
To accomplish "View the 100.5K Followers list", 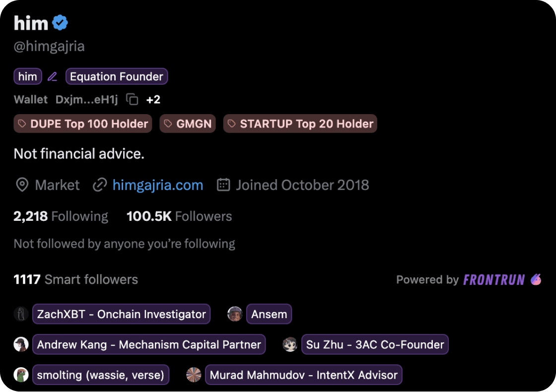I will click(179, 216).
